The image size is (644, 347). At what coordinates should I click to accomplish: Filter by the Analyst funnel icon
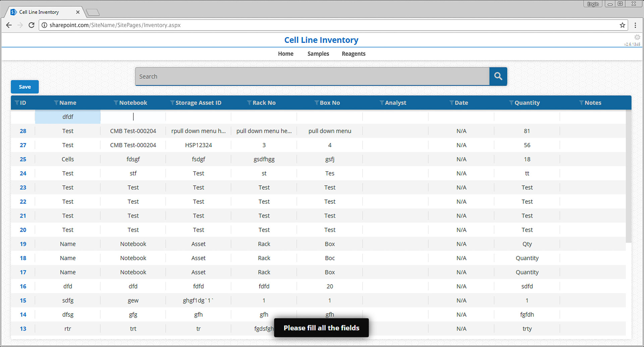point(382,103)
